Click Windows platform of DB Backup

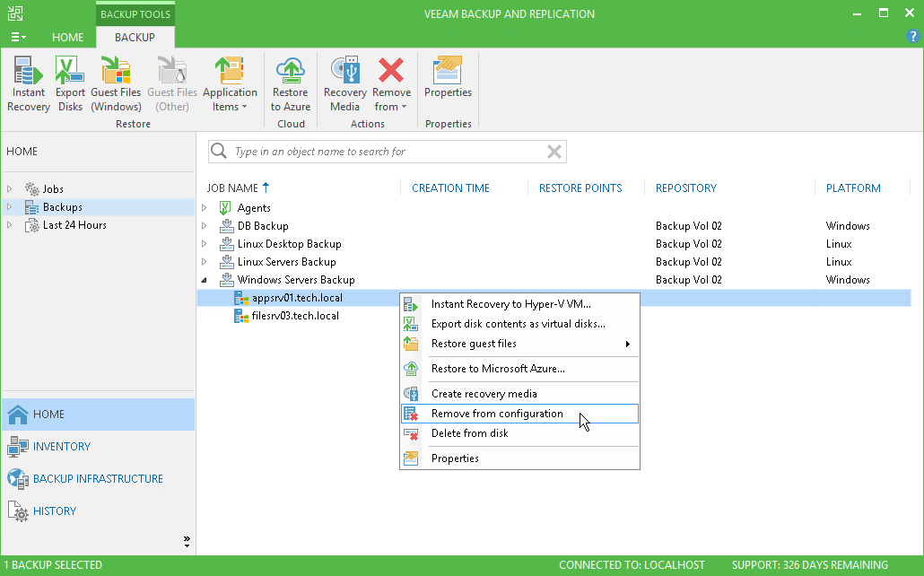tap(848, 226)
